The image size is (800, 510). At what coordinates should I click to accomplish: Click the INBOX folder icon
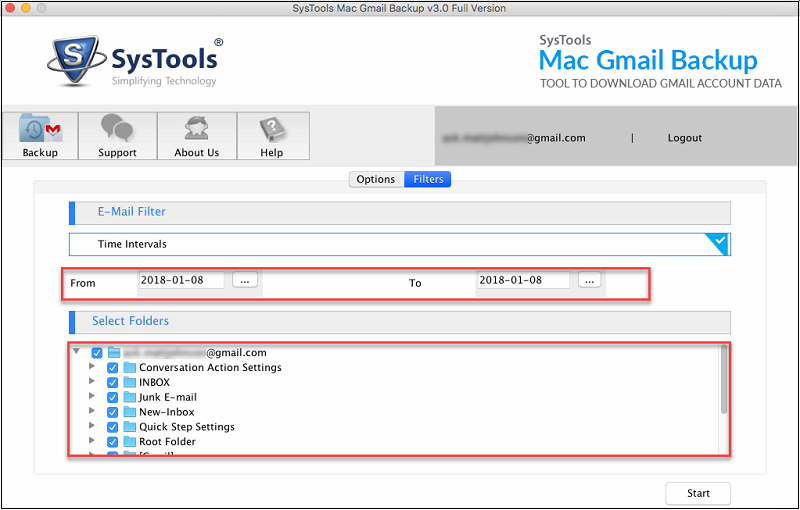(130, 382)
